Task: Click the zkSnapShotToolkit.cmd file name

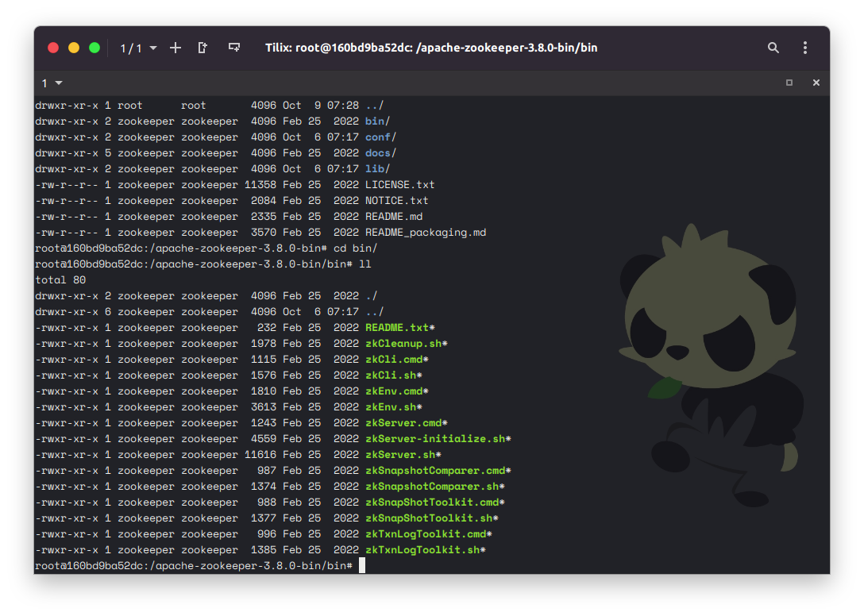Action: click(432, 503)
